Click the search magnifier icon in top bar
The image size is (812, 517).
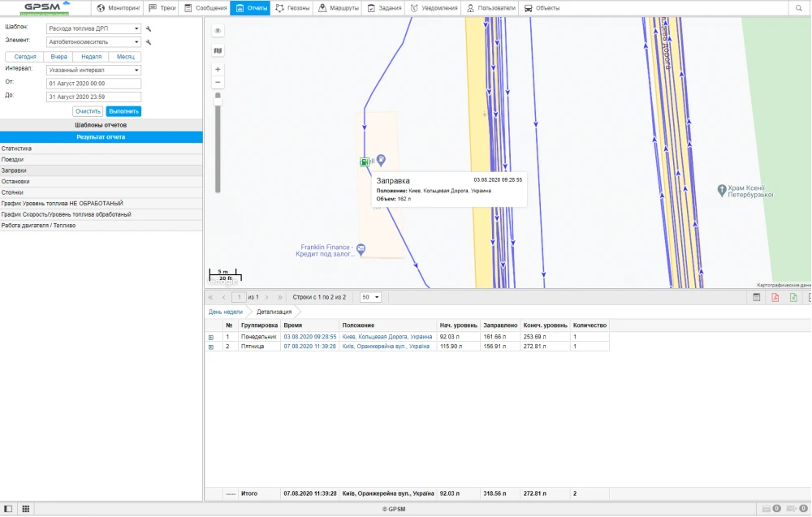point(799,8)
